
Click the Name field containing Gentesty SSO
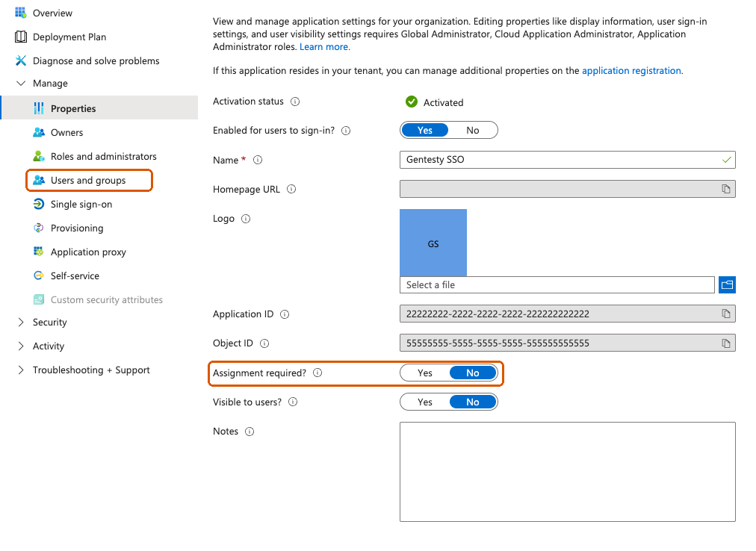pos(568,160)
